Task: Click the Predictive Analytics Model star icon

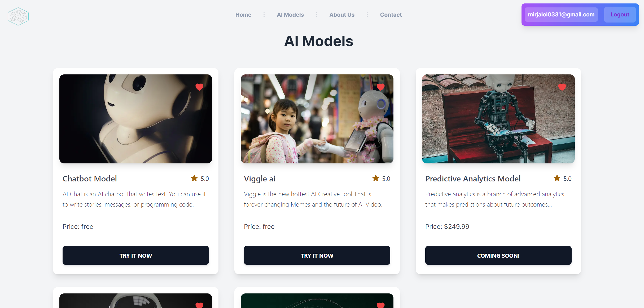Action: pyautogui.click(x=557, y=178)
